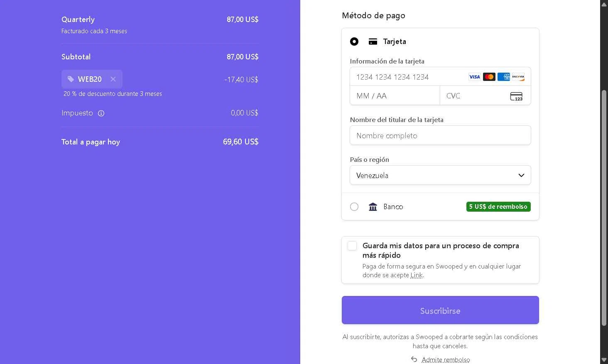This screenshot has height=364, width=608.
Task: Click the Facturado cada 3 meses text
Action: [x=94, y=31]
